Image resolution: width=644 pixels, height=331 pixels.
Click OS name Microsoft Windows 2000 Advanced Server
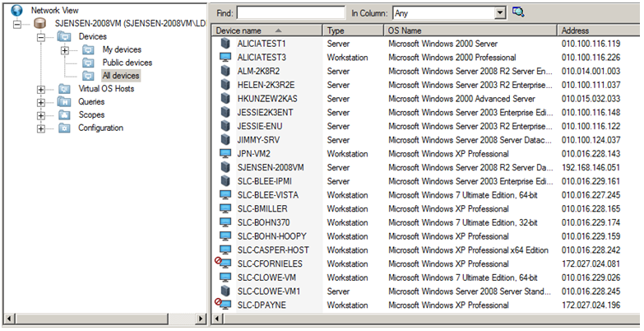[461, 99]
